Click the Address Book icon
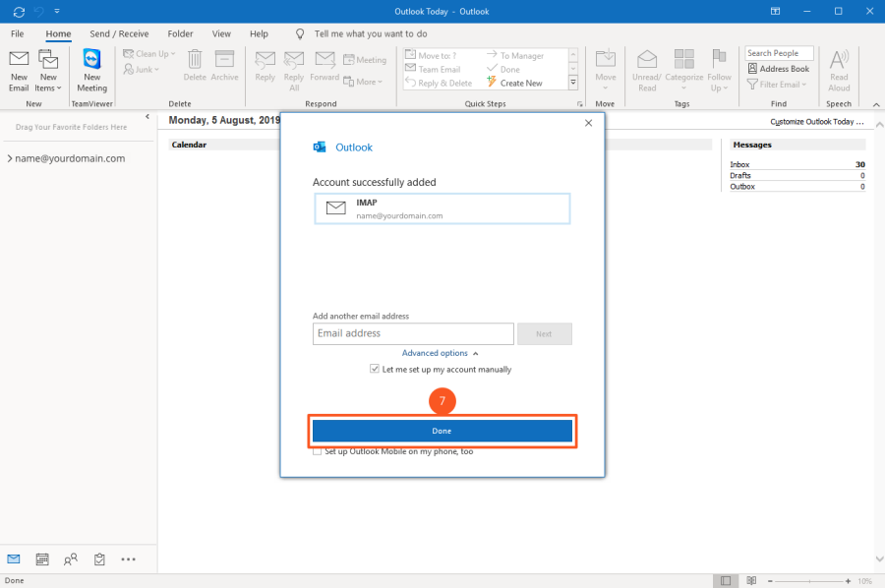The image size is (885, 588). (778, 69)
